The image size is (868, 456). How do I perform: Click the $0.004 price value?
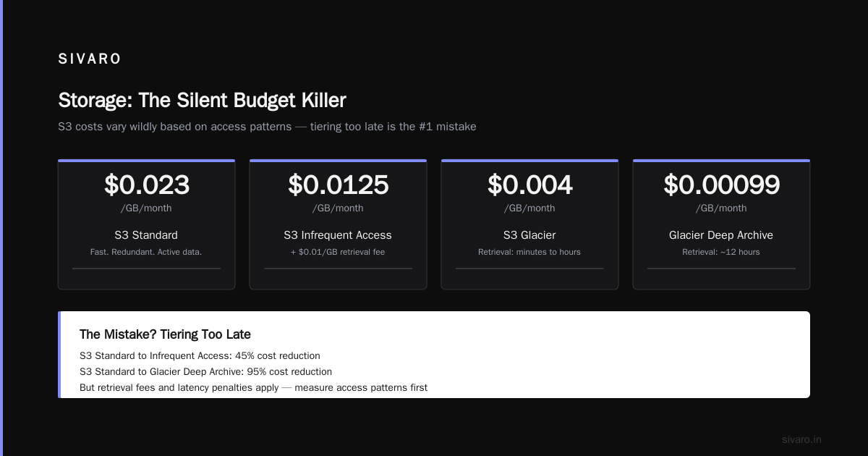529,185
